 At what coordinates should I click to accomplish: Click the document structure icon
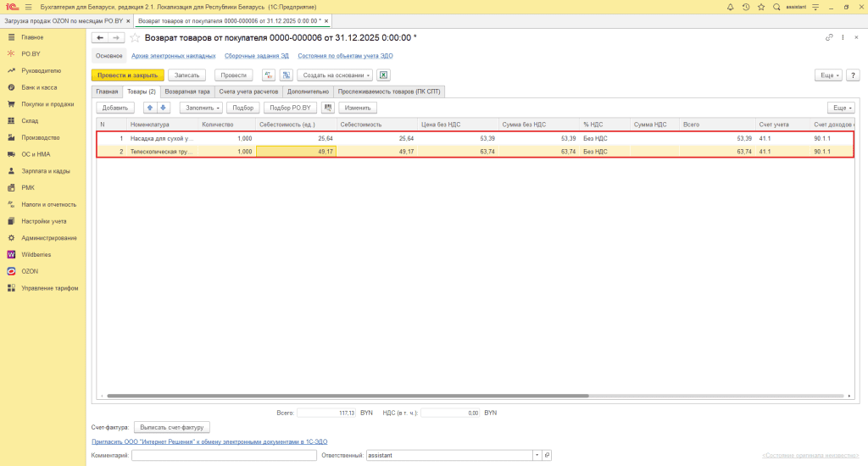pyautogui.click(x=287, y=75)
